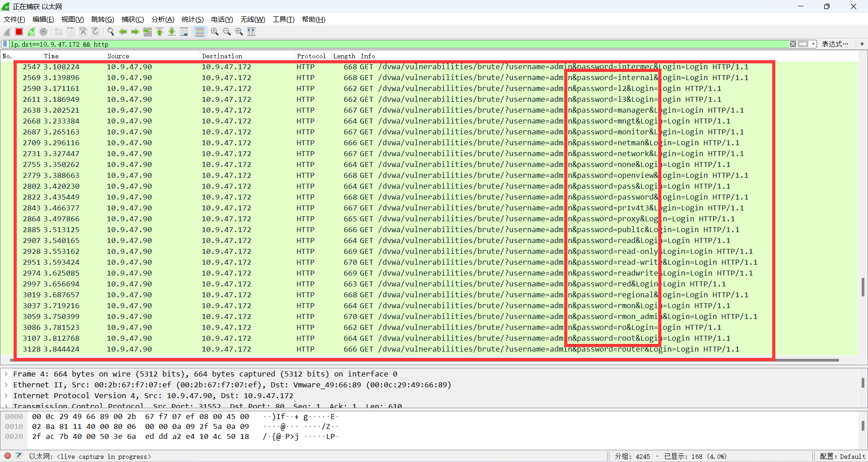This screenshot has height=462, width=868.
Task: Jump to the last packet icon
Action: (172, 32)
